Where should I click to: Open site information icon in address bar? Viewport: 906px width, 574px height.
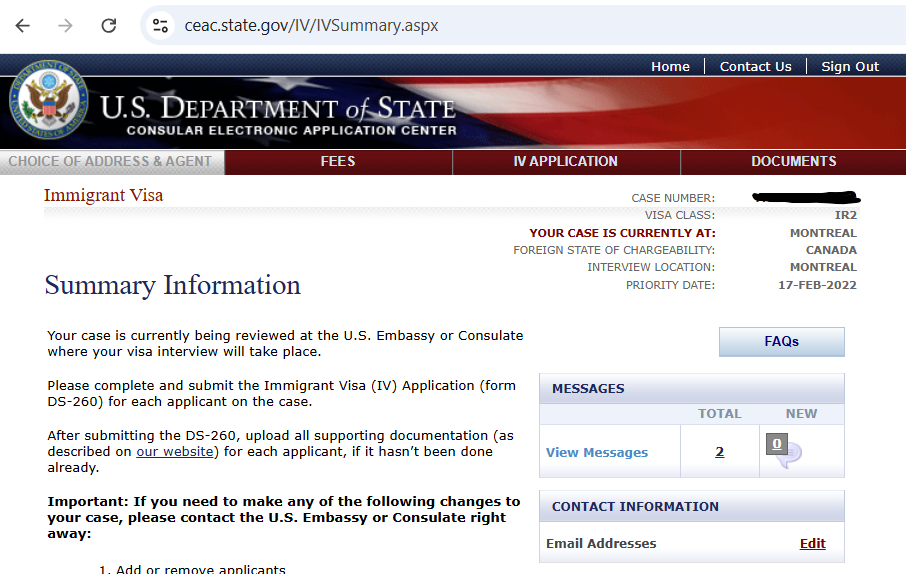(x=160, y=25)
